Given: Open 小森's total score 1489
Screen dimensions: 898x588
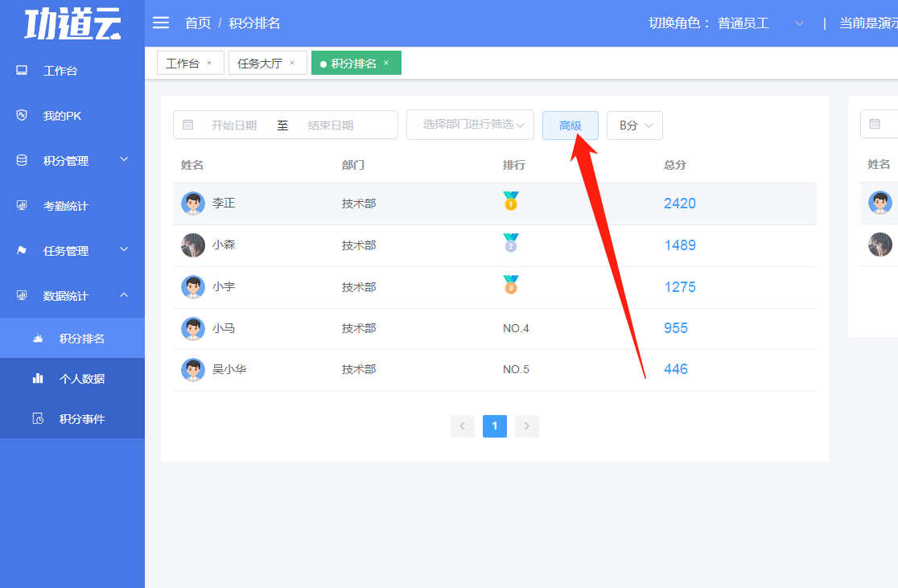Looking at the screenshot, I should pos(680,245).
